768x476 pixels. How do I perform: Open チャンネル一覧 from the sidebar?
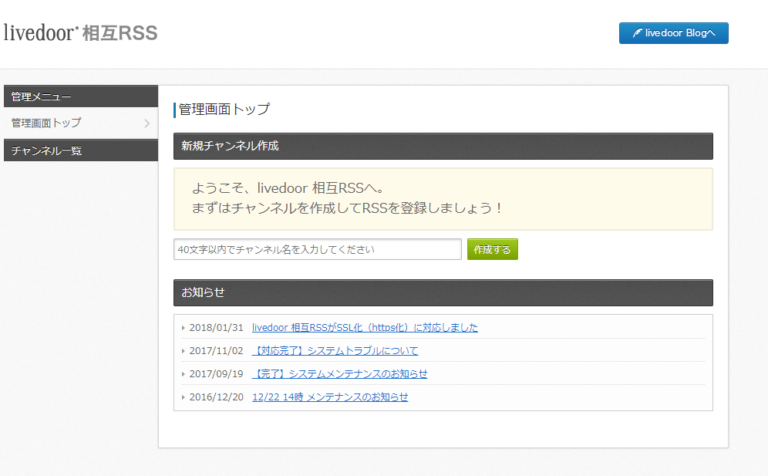[x=47, y=150]
